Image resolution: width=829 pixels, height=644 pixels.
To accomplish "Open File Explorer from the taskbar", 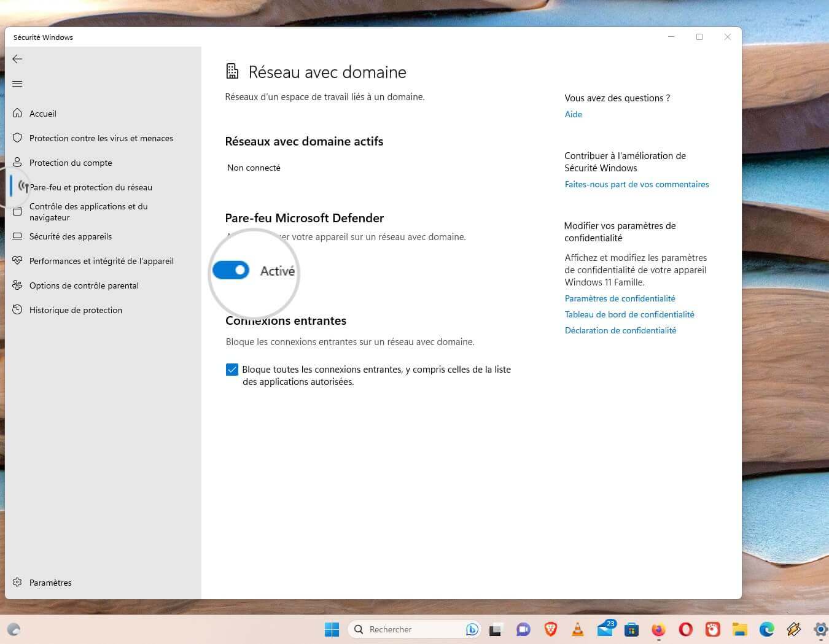I will click(739, 629).
